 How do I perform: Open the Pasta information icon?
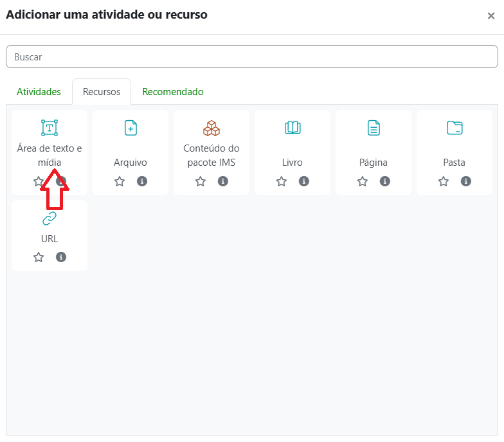(x=466, y=182)
